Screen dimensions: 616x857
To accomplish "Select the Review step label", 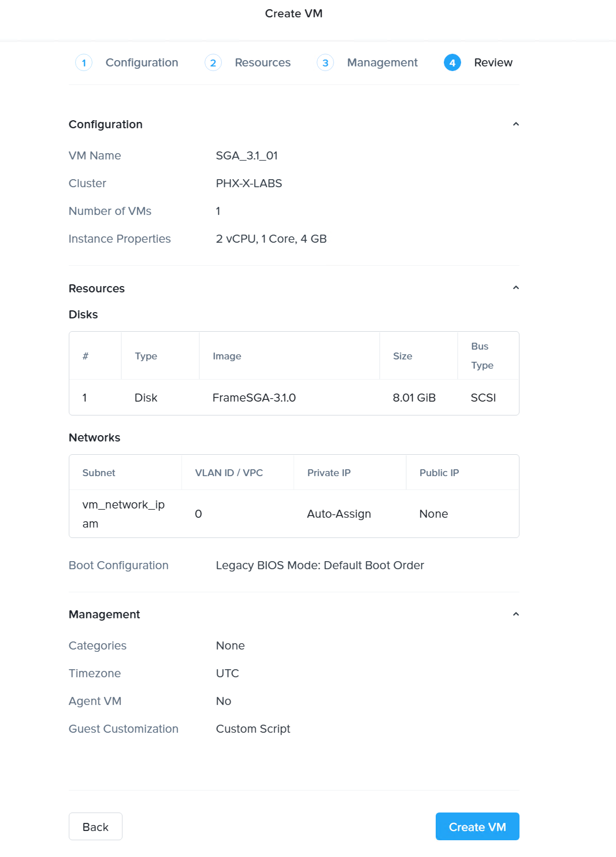I will click(x=493, y=62).
